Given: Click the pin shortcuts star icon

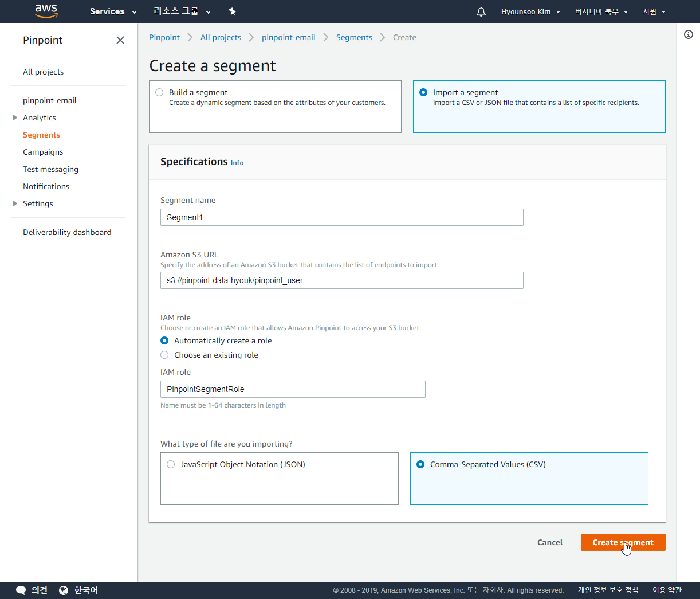Looking at the screenshot, I should (x=232, y=11).
